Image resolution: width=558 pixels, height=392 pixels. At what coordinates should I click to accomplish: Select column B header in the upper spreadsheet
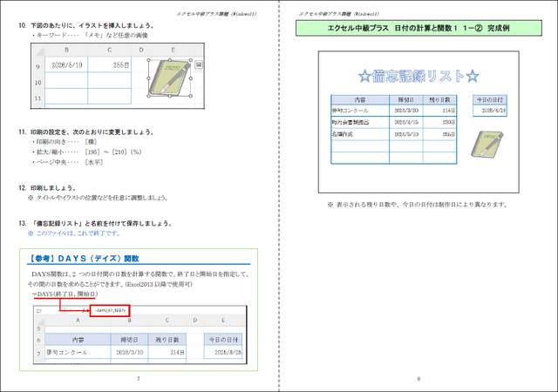click(65, 51)
